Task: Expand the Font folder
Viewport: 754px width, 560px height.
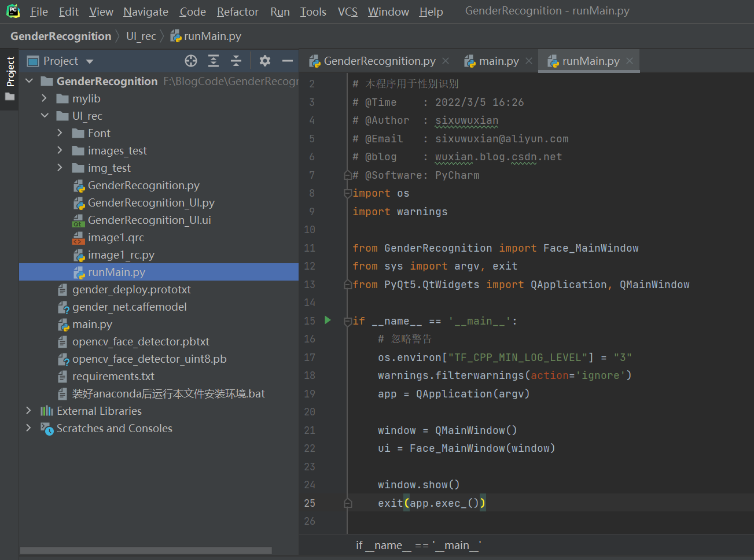Action: 60,133
